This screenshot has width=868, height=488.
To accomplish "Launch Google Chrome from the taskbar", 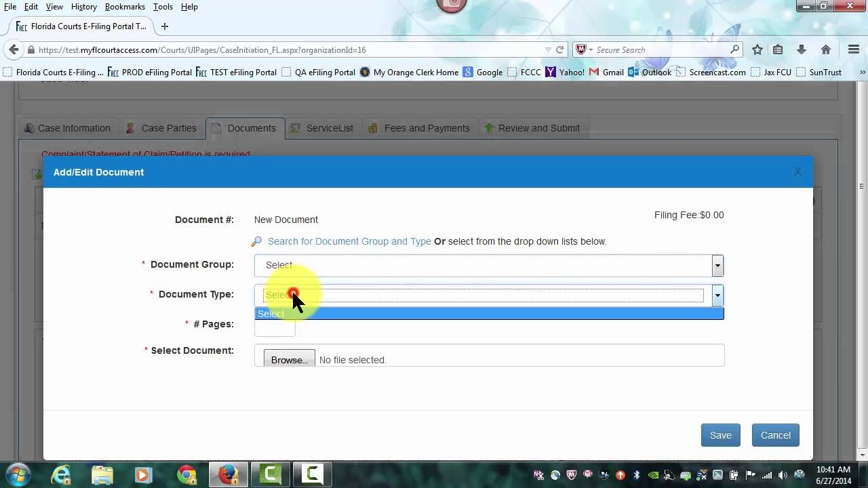I will (186, 474).
